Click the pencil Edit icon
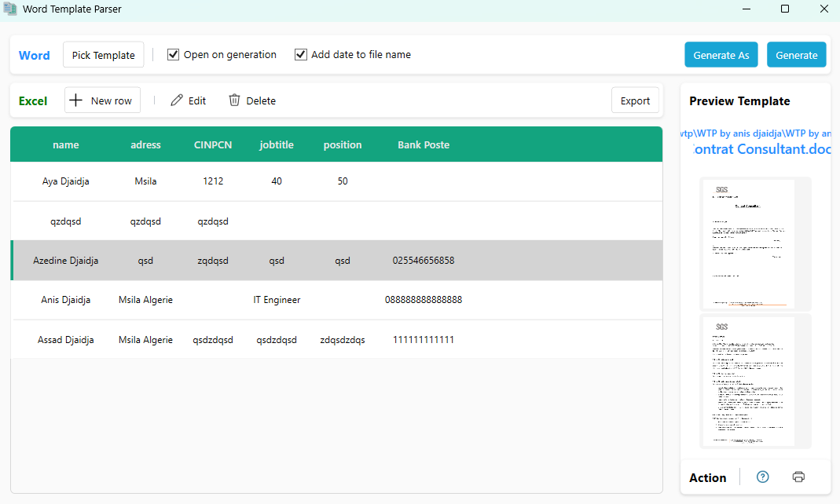 [177, 100]
